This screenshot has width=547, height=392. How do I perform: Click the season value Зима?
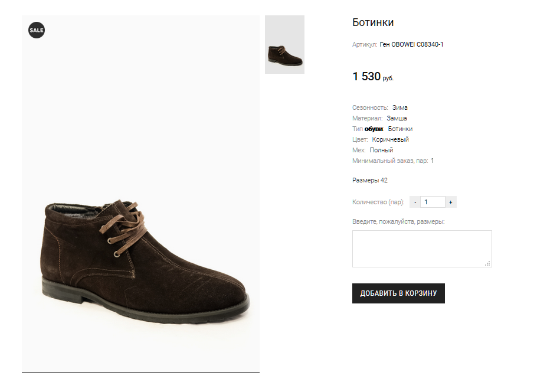(399, 107)
